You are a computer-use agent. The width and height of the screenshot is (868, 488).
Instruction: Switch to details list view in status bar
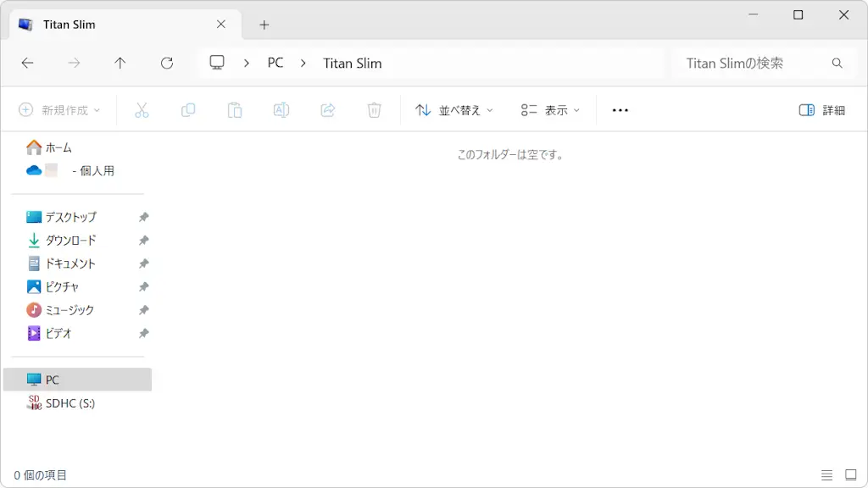[827, 474]
